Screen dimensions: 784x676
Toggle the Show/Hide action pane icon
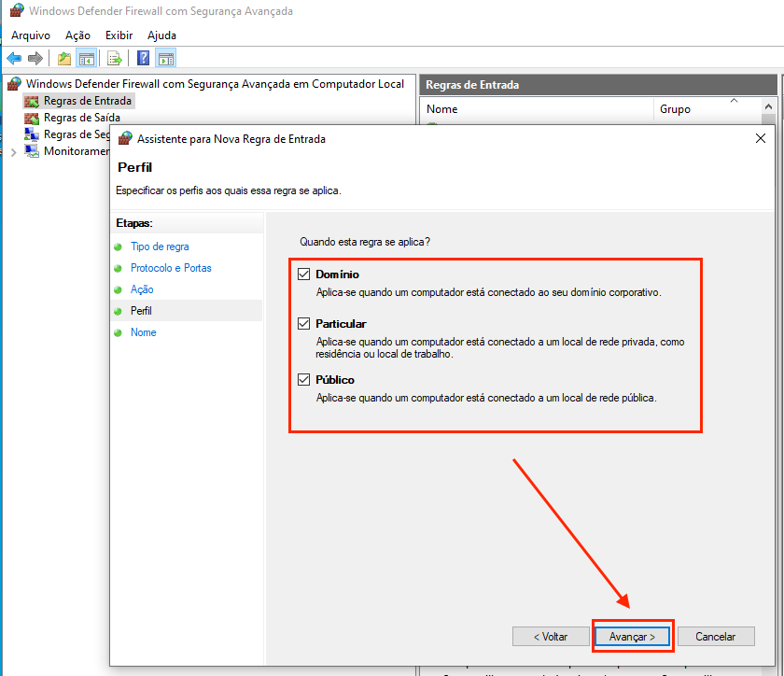point(165,59)
